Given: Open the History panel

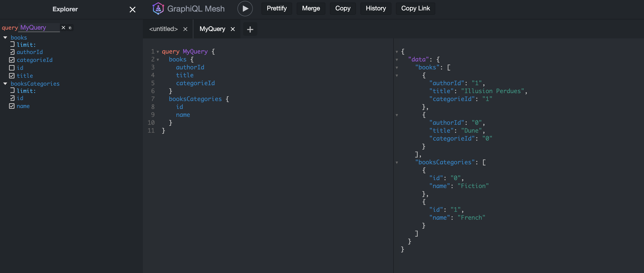Looking at the screenshot, I should [376, 8].
